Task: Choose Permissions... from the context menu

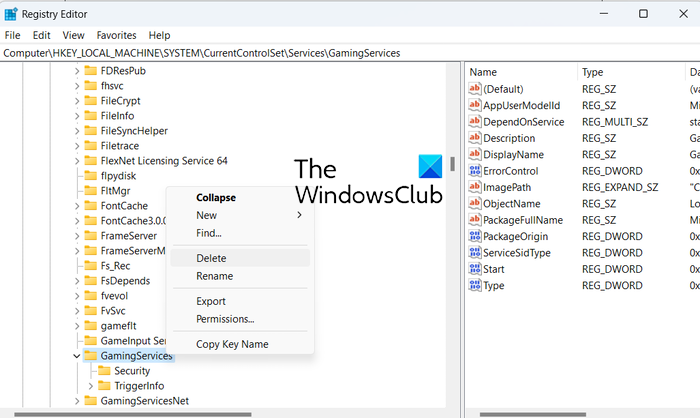Action: pos(240,319)
